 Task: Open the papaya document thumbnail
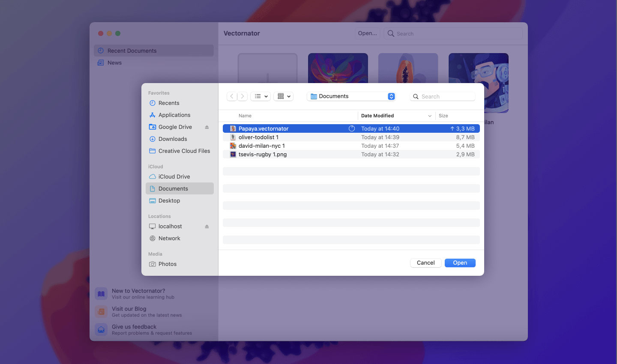pyautogui.click(x=408, y=68)
